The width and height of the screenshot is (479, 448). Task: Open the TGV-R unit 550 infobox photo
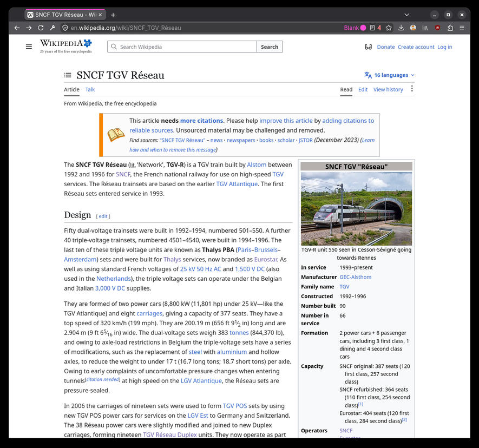click(x=356, y=208)
